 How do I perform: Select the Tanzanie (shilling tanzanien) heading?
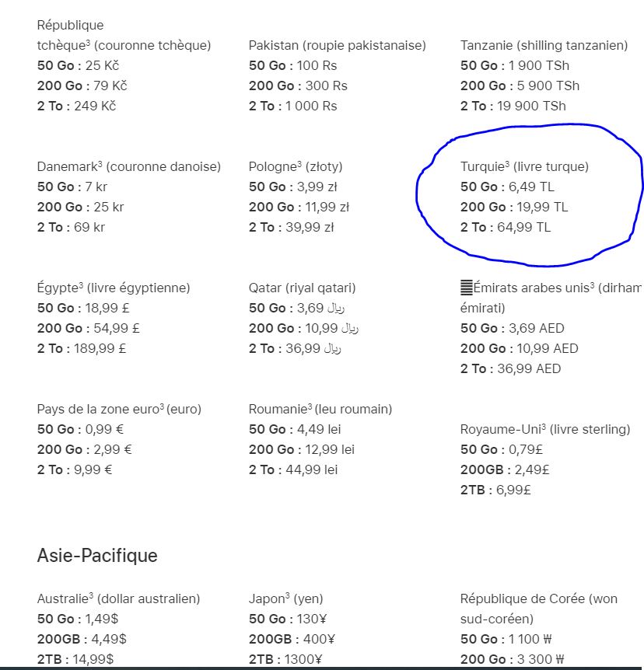(544, 46)
